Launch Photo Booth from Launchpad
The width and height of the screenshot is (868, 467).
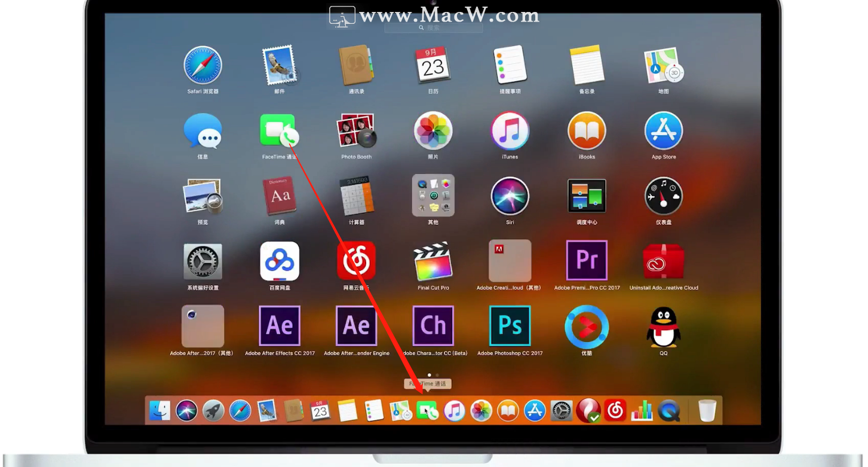coord(357,130)
